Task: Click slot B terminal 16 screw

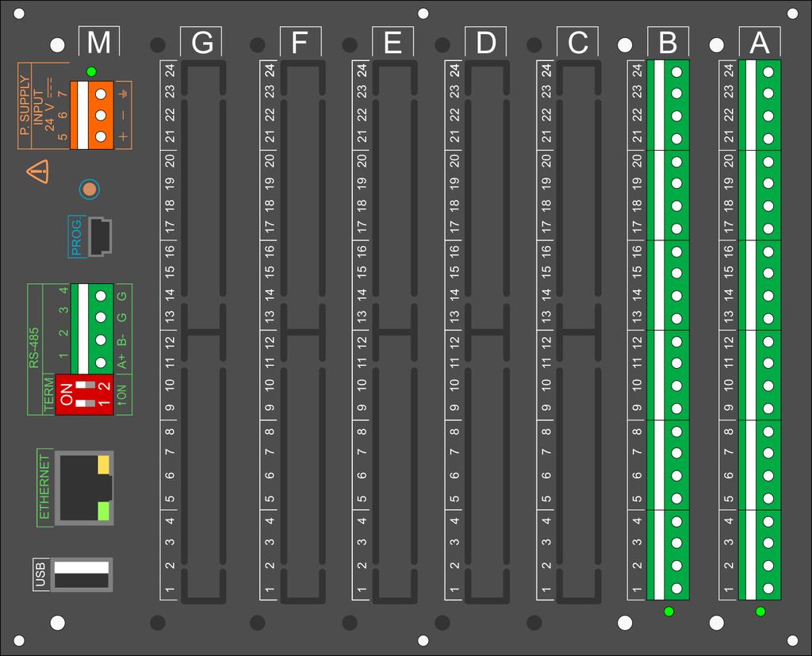Action: coord(676,251)
